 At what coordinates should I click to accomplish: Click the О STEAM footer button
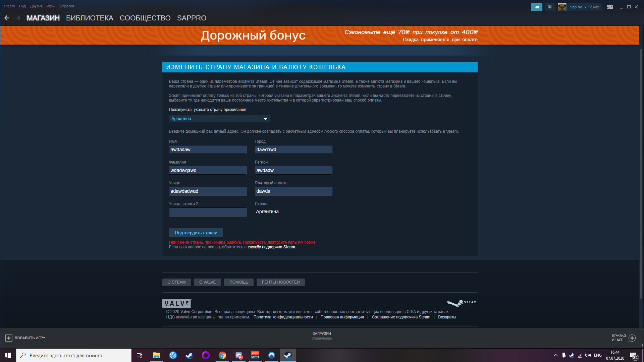pyautogui.click(x=176, y=282)
